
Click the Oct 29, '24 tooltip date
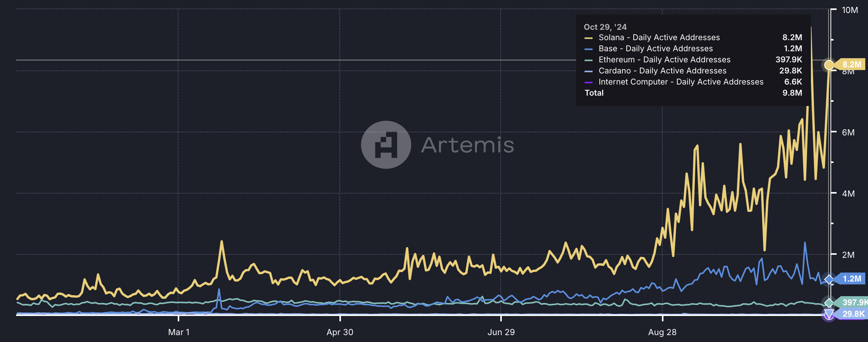605,27
